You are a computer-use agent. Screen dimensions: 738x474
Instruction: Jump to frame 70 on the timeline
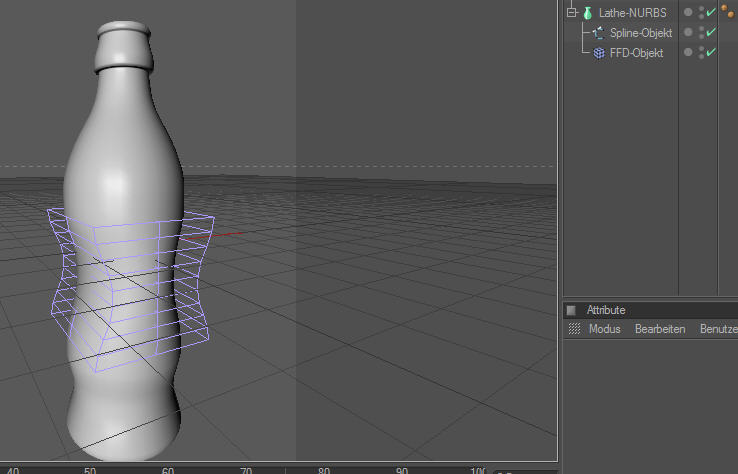click(x=246, y=470)
